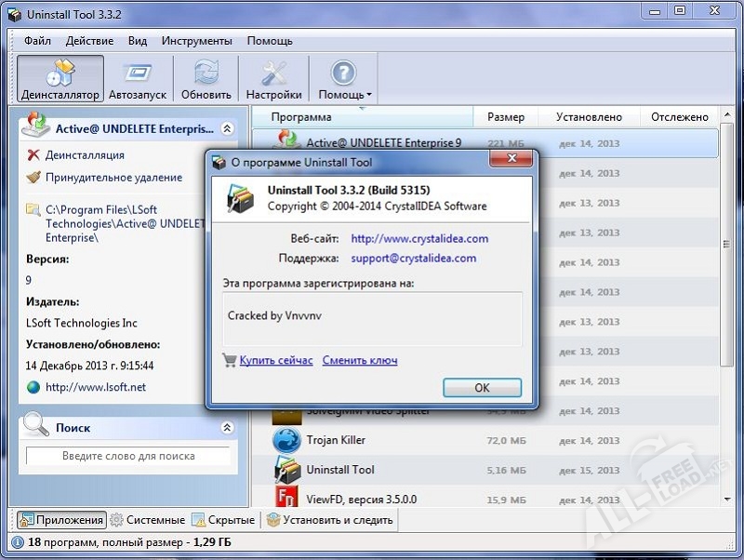
Task: Click the search input field
Action: pyautogui.click(x=127, y=457)
